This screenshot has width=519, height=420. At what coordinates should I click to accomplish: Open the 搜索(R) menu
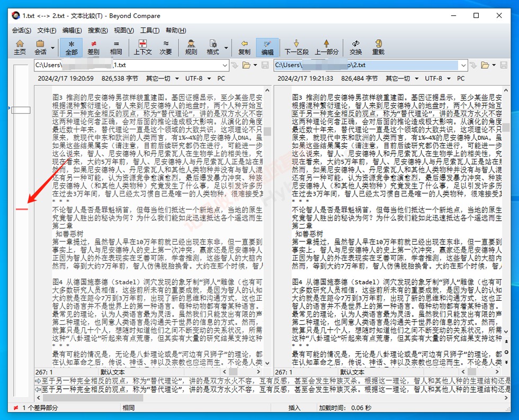[x=97, y=30]
